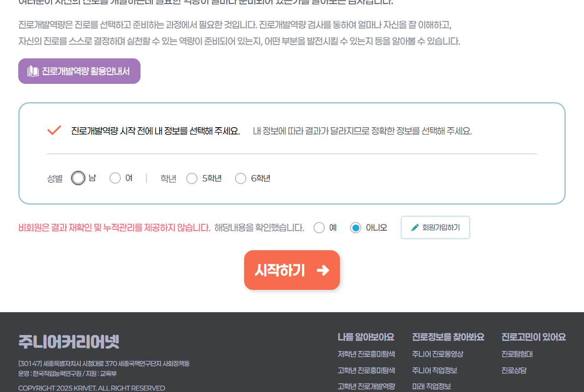Visit the 주니어 진로동영상 footer link

click(438, 354)
